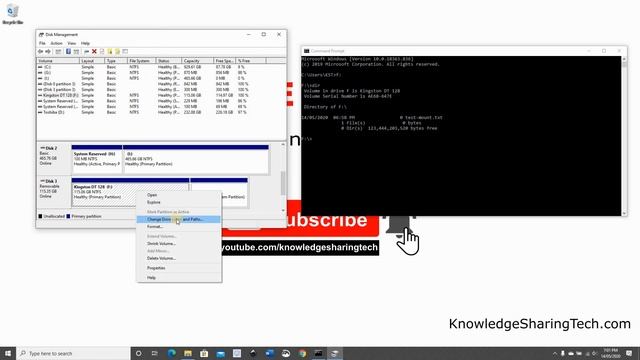This screenshot has height=360, width=640.
Task: Choose Open from the context menu
Action: 179,195
